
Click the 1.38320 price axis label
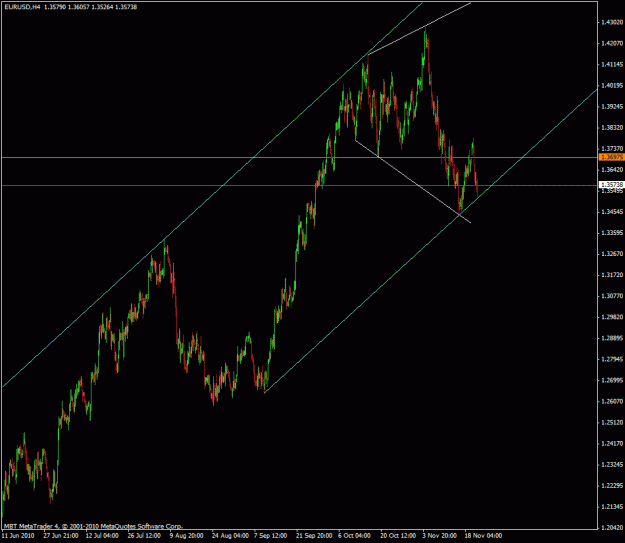click(x=612, y=128)
